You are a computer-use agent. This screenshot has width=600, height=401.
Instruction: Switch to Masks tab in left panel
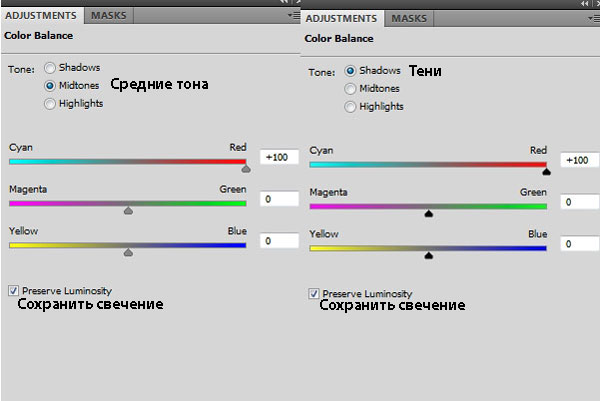[109, 16]
